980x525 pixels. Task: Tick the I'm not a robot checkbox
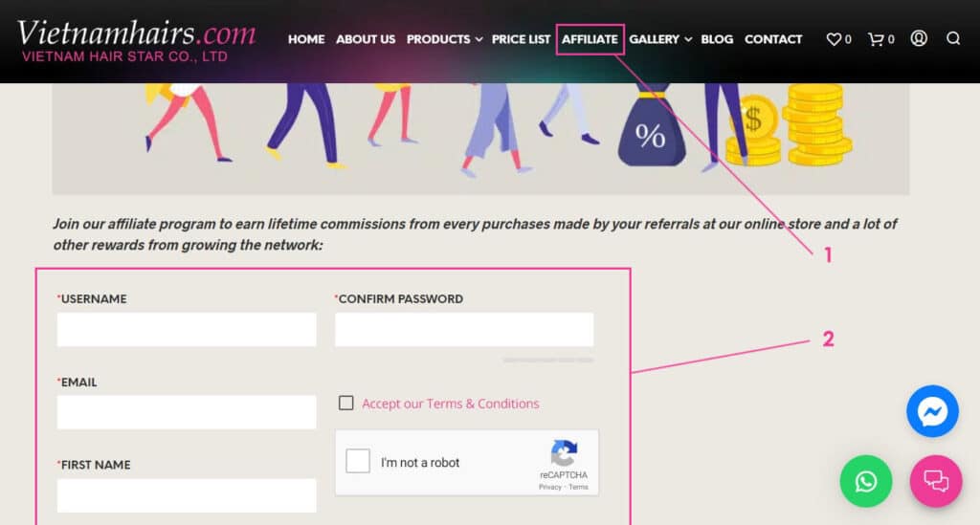pyautogui.click(x=358, y=461)
